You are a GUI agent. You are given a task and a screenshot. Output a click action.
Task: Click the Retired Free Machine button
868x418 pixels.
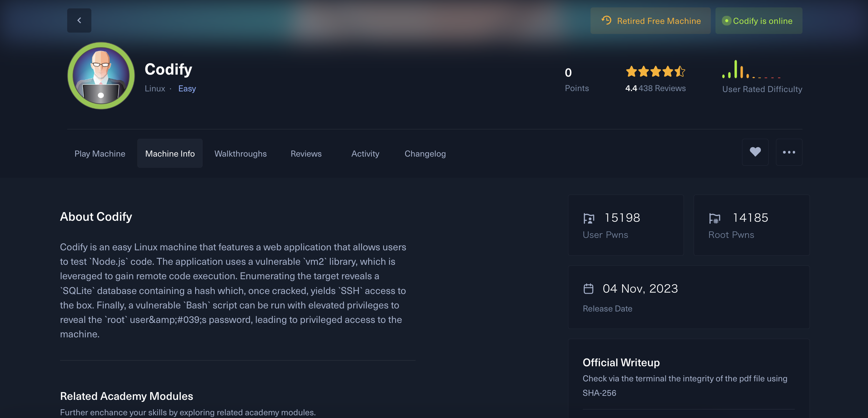click(650, 21)
